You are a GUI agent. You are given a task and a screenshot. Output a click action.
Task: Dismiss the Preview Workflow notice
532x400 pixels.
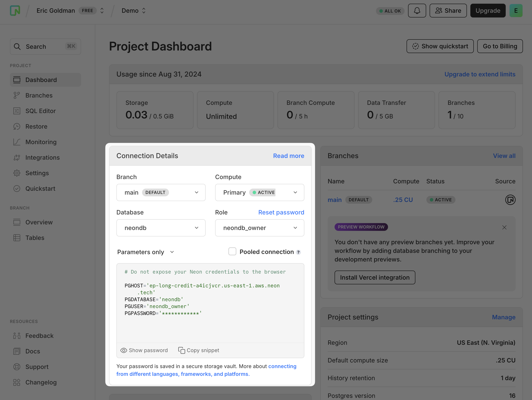point(504,227)
